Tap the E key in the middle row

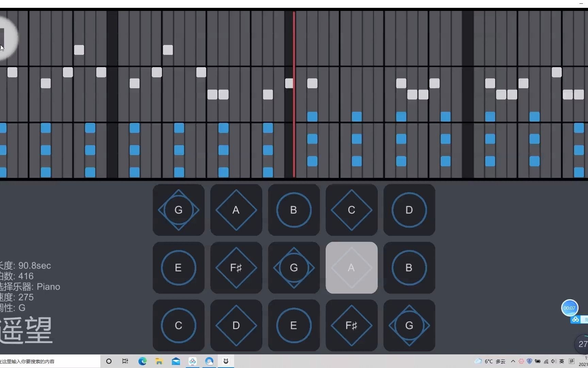(179, 268)
